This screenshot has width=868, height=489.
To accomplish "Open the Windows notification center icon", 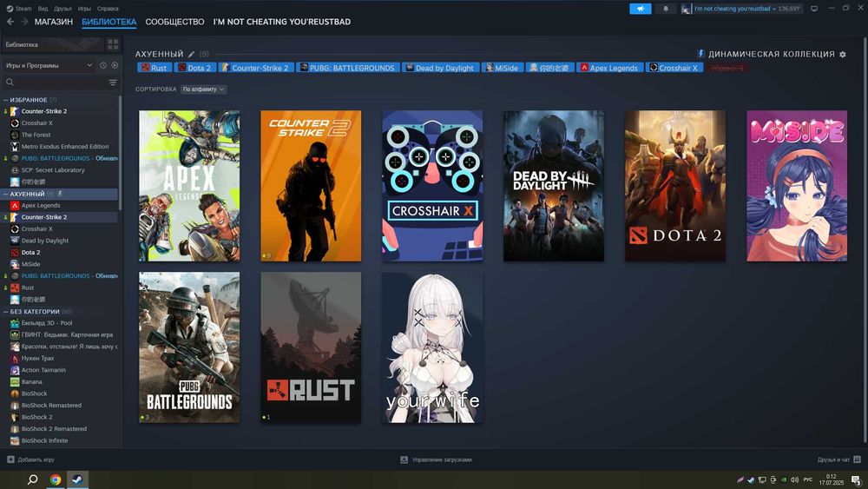I will (x=856, y=480).
